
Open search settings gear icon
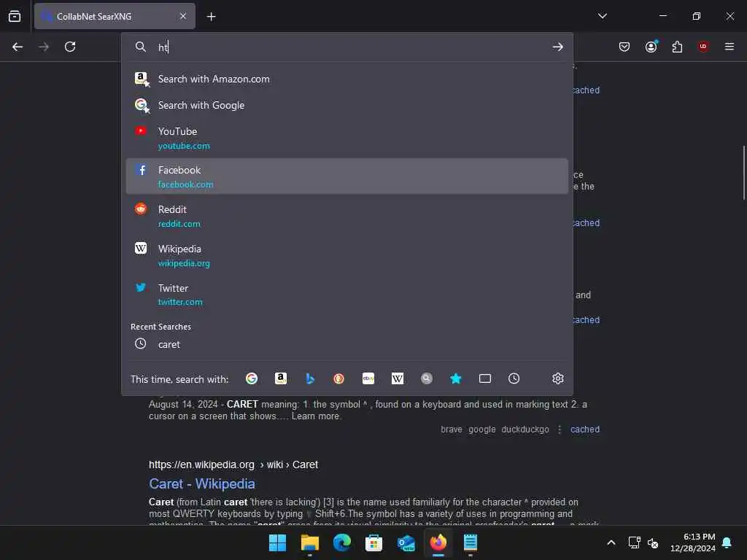pos(558,378)
